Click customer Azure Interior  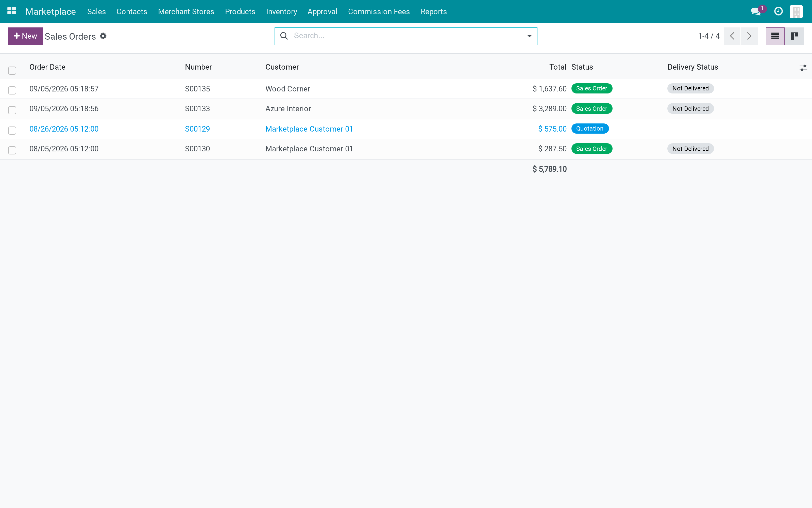(x=288, y=108)
